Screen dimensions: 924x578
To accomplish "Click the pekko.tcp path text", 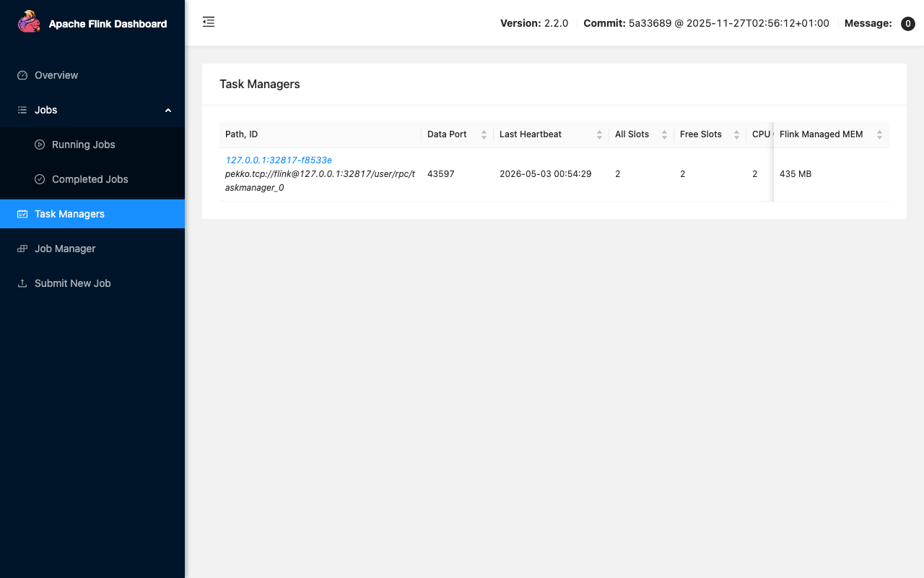I will pos(320,181).
